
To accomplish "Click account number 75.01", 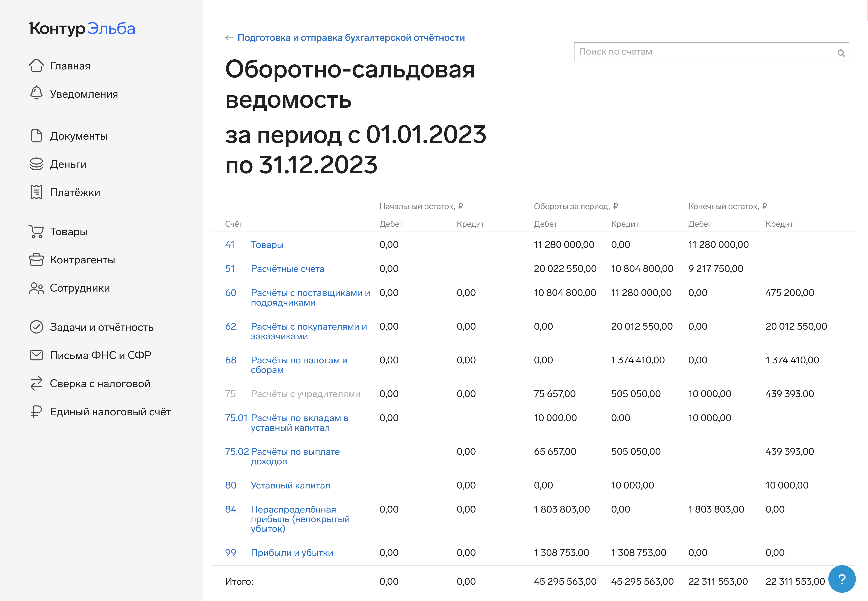I will click(236, 418).
